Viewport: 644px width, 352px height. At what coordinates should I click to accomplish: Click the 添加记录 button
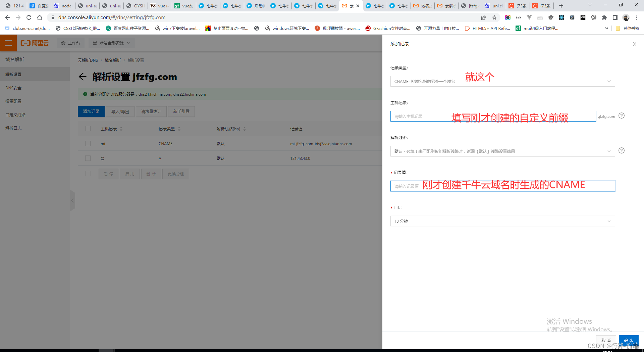[91, 112]
